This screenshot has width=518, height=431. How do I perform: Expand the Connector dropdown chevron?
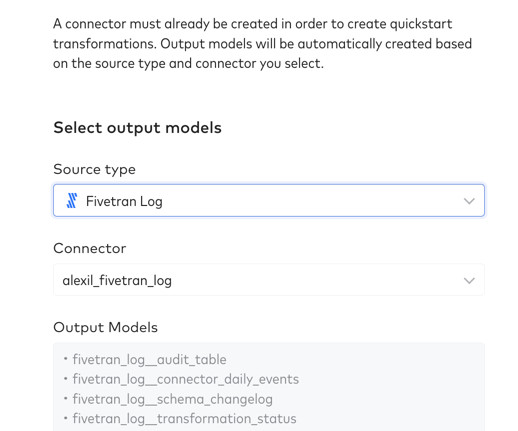click(469, 280)
